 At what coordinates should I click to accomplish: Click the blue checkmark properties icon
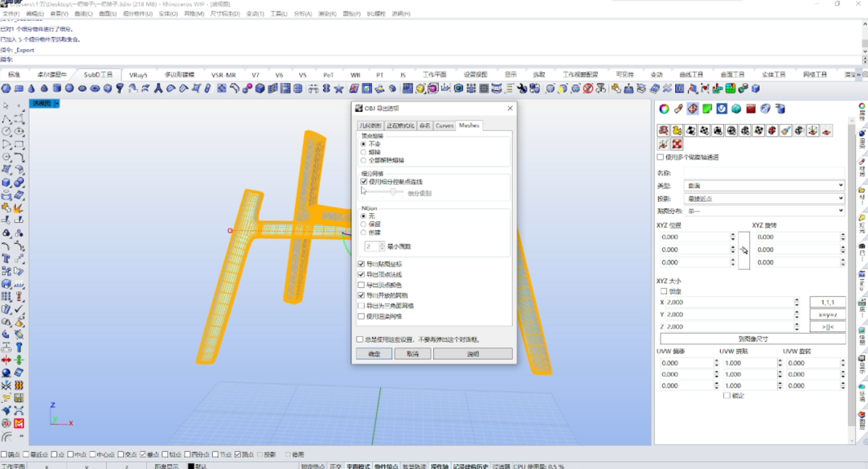[x=721, y=109]
